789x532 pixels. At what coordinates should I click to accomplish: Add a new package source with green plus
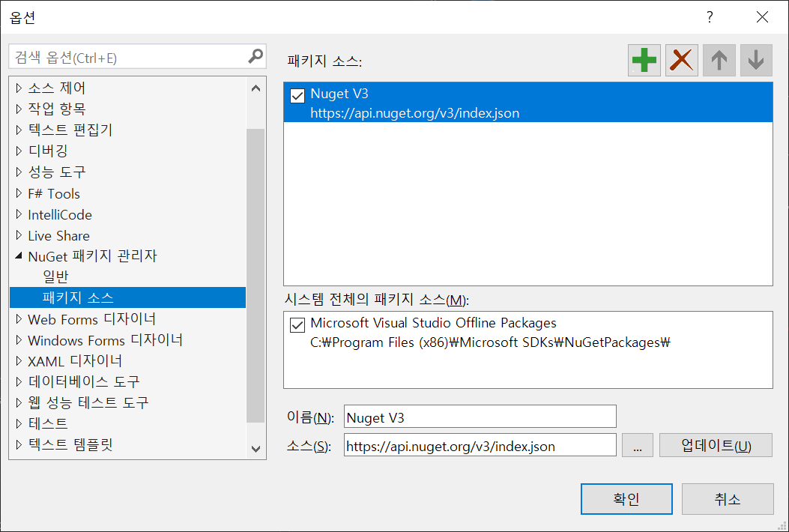(644, 61)
